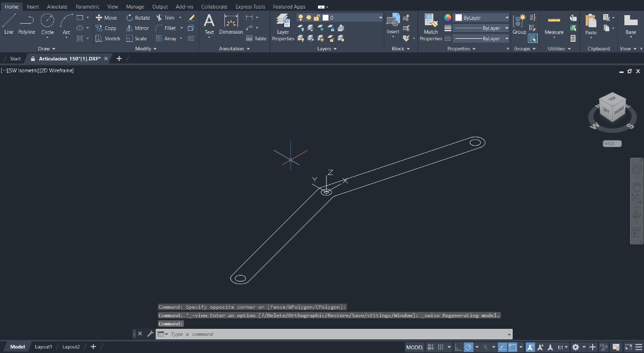Insert a Table
Image resolution: width=644 pixels, height=353 pixels.
(256, 38)
